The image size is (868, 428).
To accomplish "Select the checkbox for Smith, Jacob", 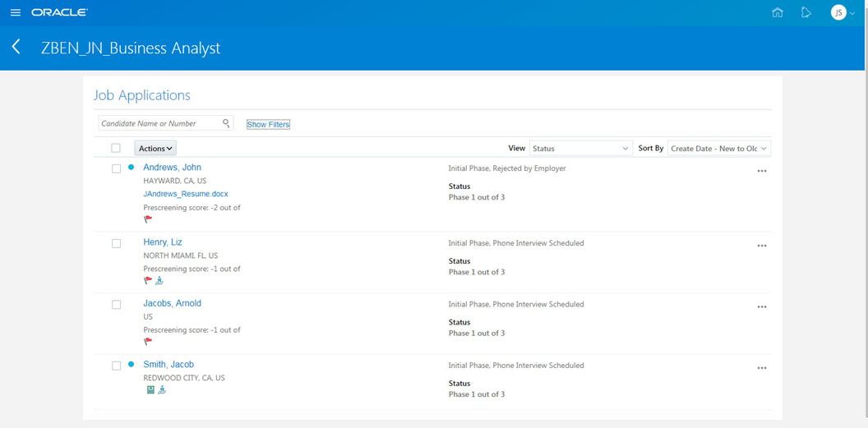I will tap(116, 366).
